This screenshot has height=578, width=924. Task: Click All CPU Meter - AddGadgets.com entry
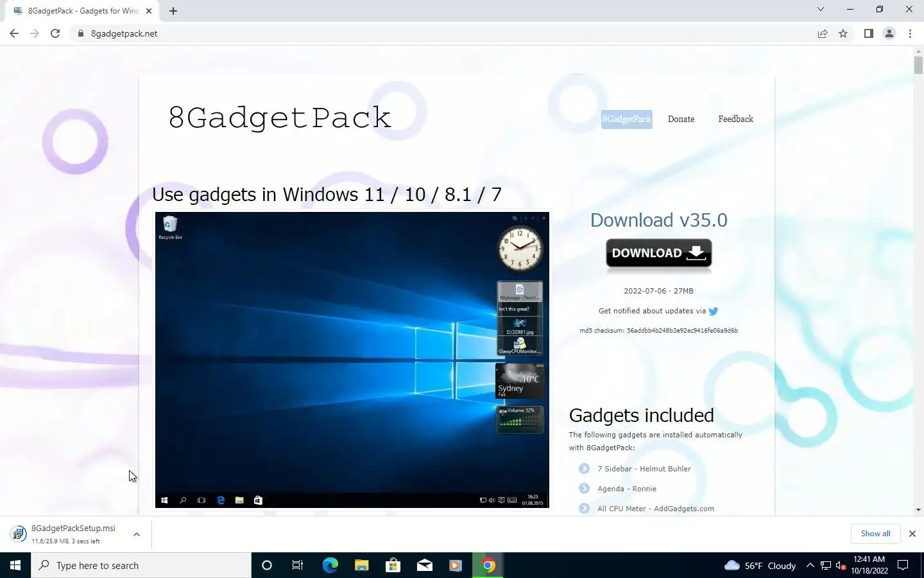click(x=656, y=509)
